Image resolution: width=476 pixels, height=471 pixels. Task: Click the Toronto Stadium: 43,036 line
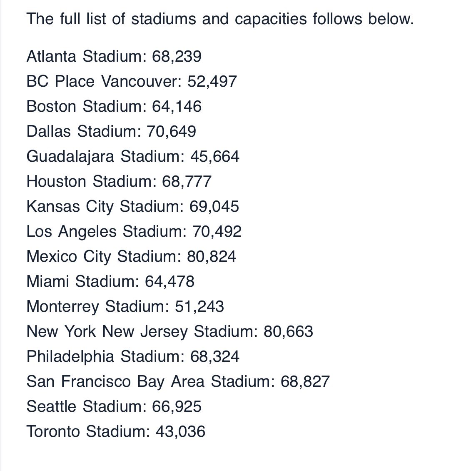[116, 431]
